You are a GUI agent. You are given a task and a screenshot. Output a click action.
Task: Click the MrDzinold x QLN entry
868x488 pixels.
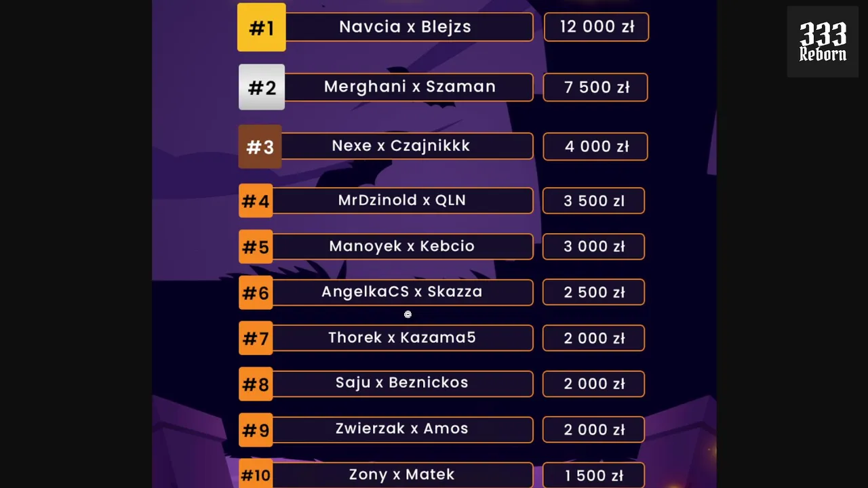(402, 201)
